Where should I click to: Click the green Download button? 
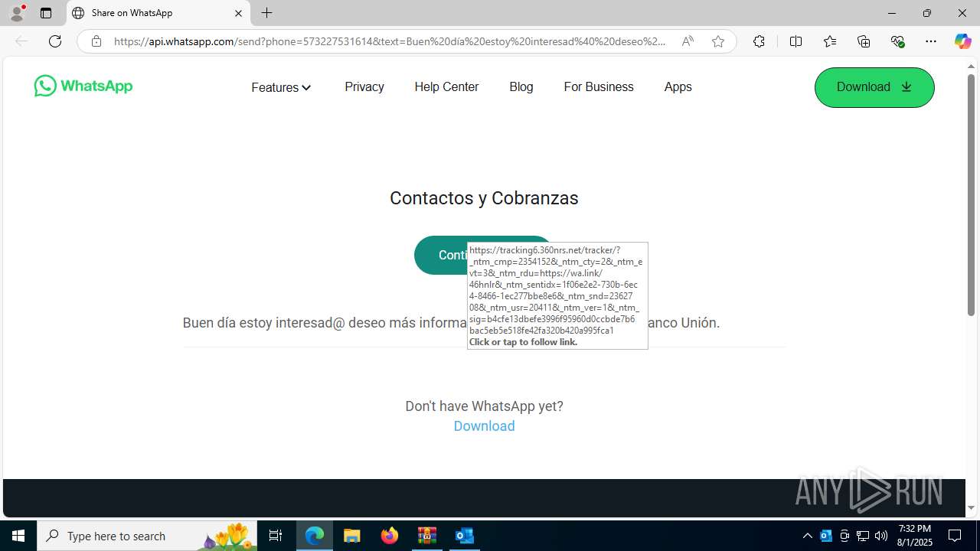(874, 87)
